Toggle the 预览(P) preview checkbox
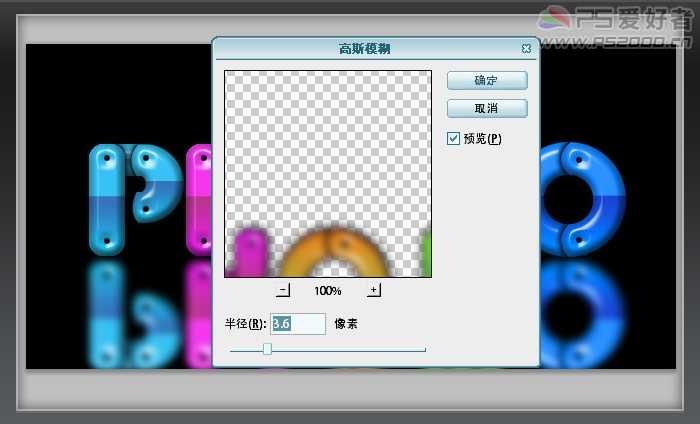The image size is (700, 424). (453, 138)
